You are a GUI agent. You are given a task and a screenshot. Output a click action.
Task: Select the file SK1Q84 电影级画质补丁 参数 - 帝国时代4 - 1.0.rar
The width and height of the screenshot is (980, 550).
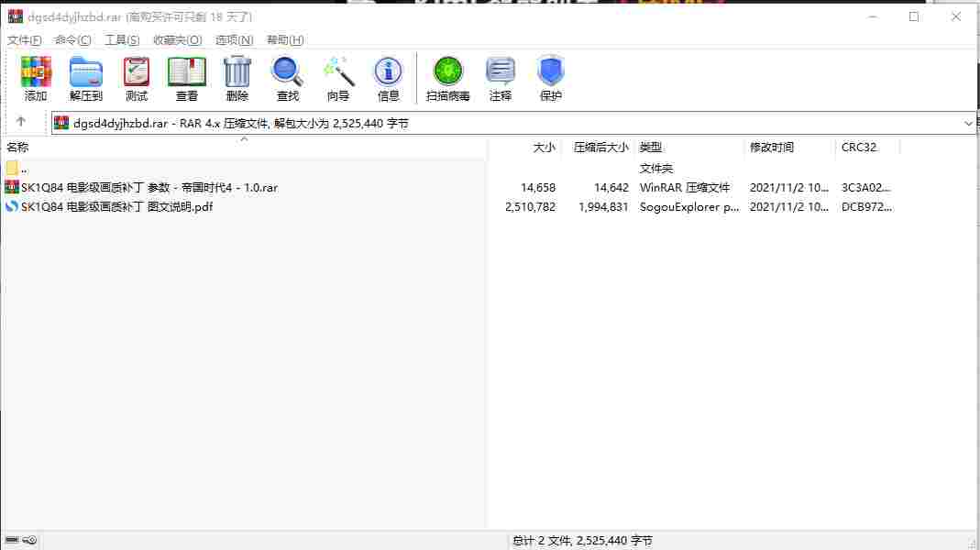tap(149, 188)
